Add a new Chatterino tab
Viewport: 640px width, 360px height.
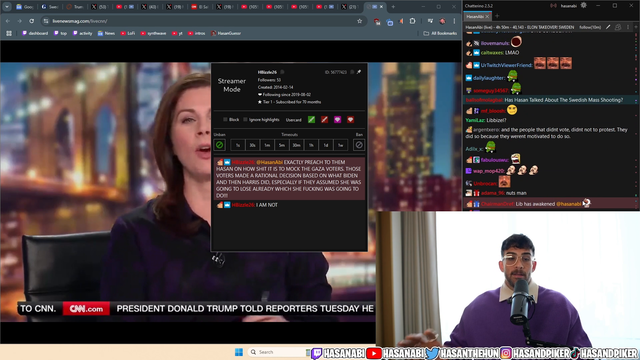497,16
